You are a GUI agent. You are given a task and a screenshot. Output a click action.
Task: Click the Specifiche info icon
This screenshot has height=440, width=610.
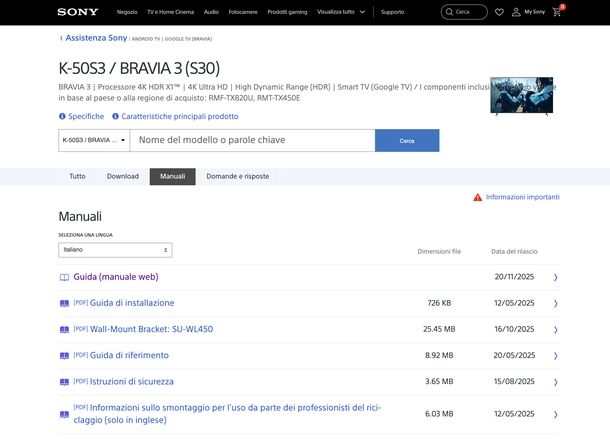point(62,116)
